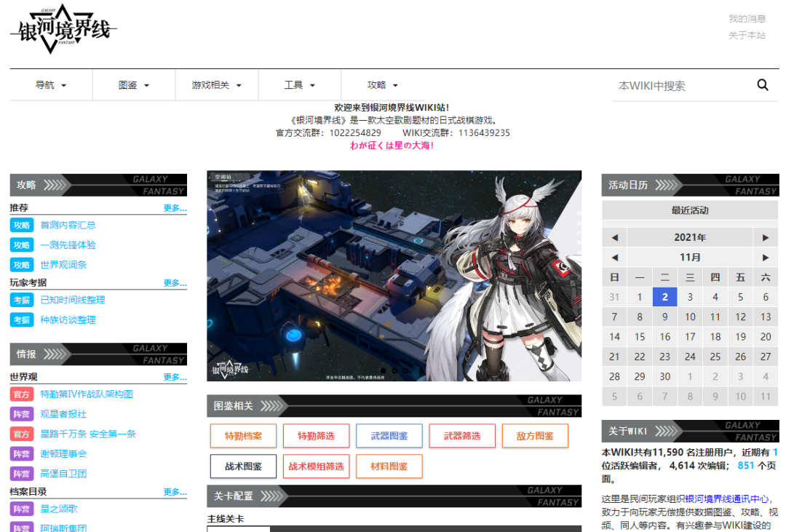
Task: Click 攻略 tag beside 世界观词条
Action: click(x=22, y=265)
